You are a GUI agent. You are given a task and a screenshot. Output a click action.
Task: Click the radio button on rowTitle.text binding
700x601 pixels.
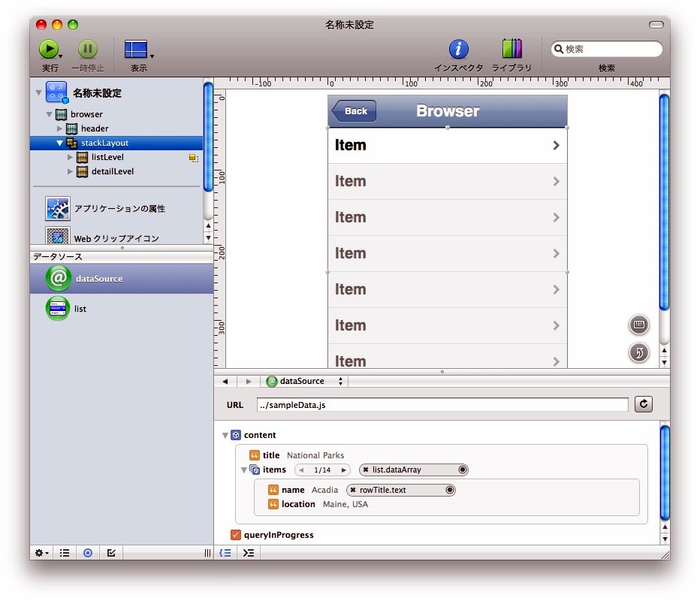450,490
